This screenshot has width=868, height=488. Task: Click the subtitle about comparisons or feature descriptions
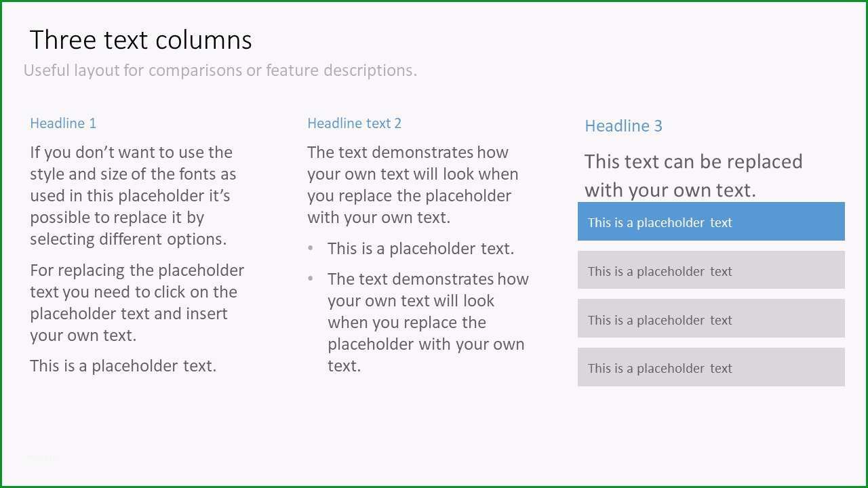click(x=220, y=70)
